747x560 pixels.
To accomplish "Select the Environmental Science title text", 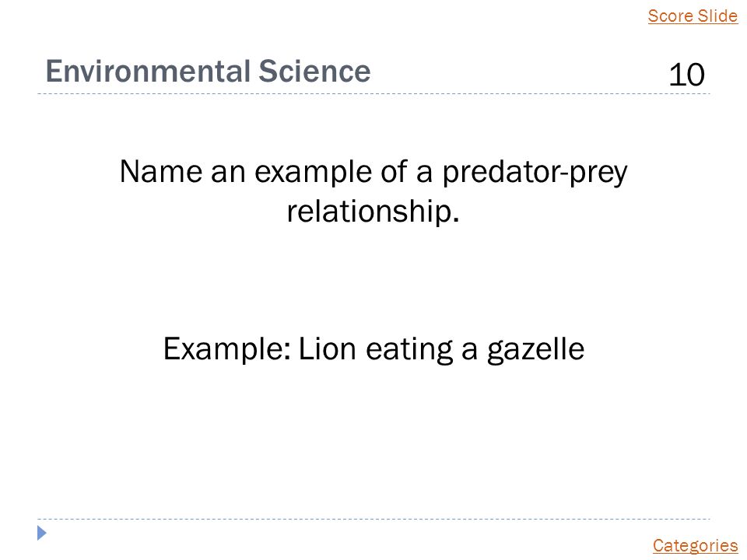I will click(x=208, y=71).
